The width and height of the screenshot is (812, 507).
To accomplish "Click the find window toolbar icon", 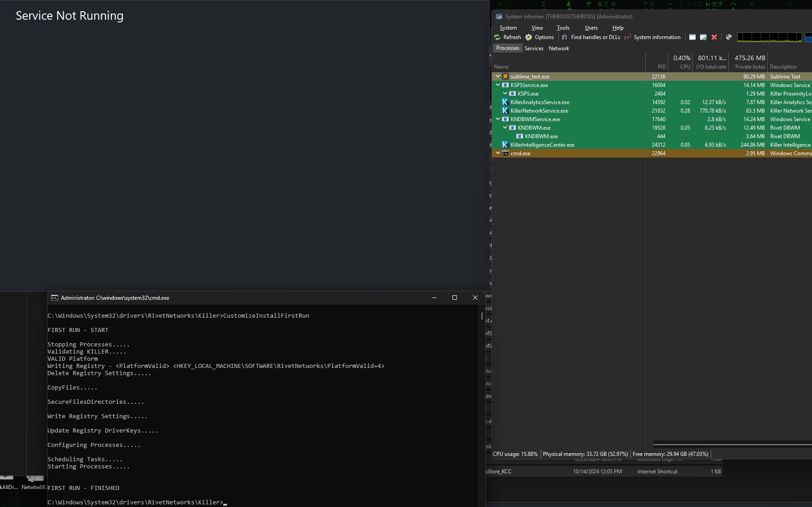I will click(692, 37).
